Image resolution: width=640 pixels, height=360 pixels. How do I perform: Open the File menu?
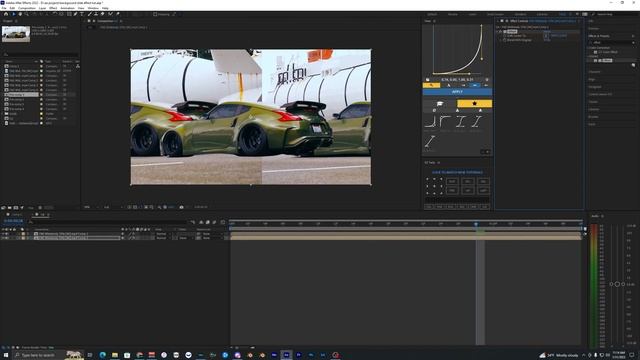click(4, 8)
